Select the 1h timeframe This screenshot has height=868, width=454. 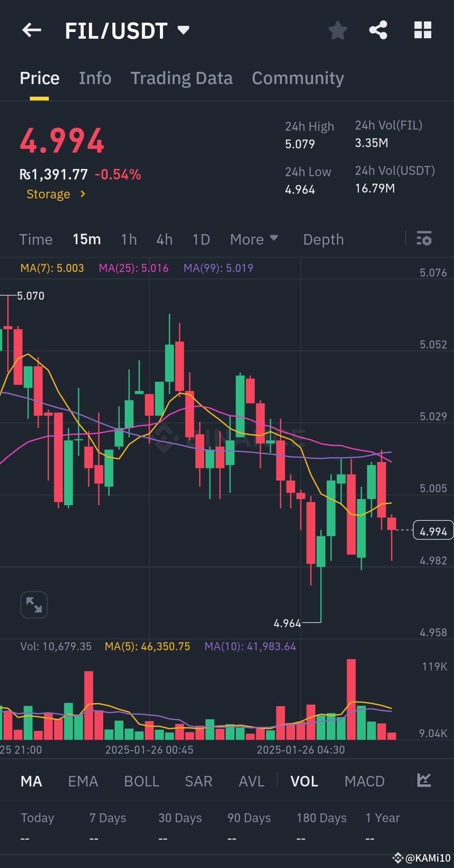click(x=128, y=239)
